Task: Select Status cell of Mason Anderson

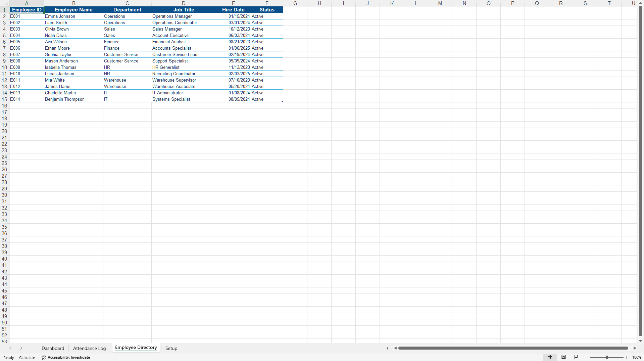Action: pyautogui.click(x=267, y=61)
